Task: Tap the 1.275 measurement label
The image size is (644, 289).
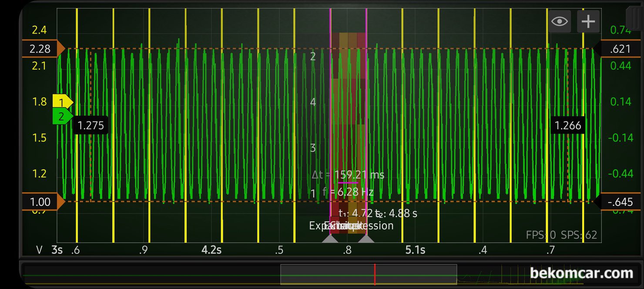Action: tap(91, 126)
